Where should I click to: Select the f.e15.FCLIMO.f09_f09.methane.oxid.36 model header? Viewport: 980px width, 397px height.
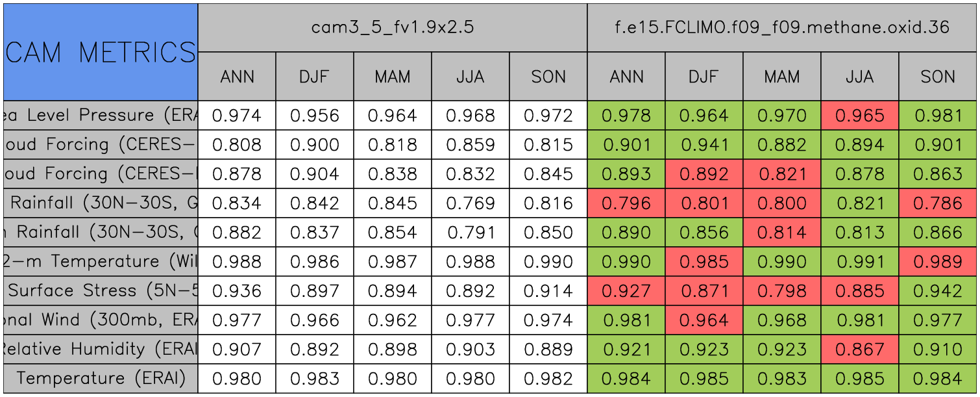point(782,27)
